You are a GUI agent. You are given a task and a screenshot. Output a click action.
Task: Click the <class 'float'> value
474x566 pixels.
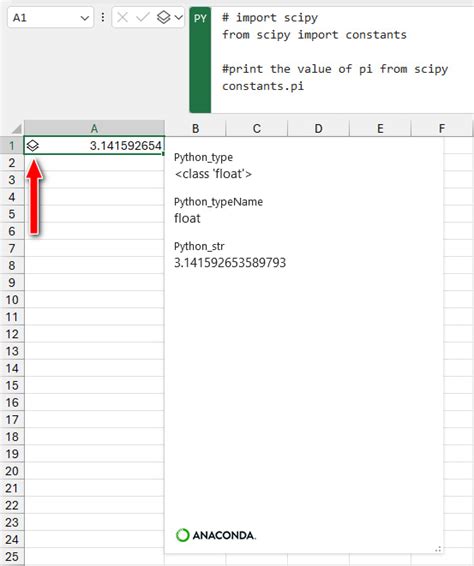(213, 174)
